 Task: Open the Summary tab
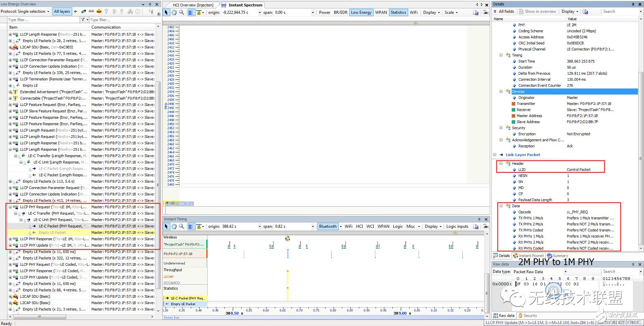557,256
